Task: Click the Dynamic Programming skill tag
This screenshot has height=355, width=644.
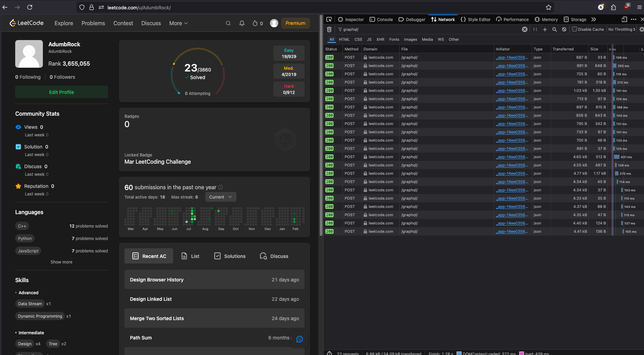Action: click(40, 316)
